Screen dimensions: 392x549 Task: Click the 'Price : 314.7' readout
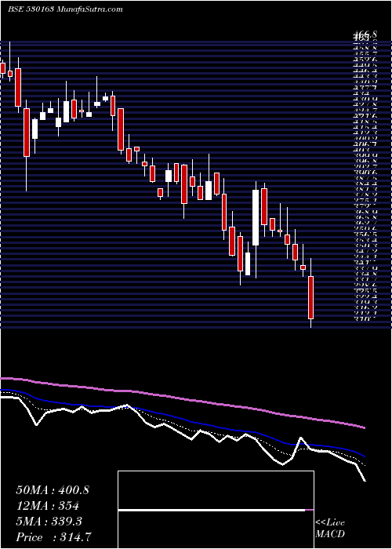[55, 537]
